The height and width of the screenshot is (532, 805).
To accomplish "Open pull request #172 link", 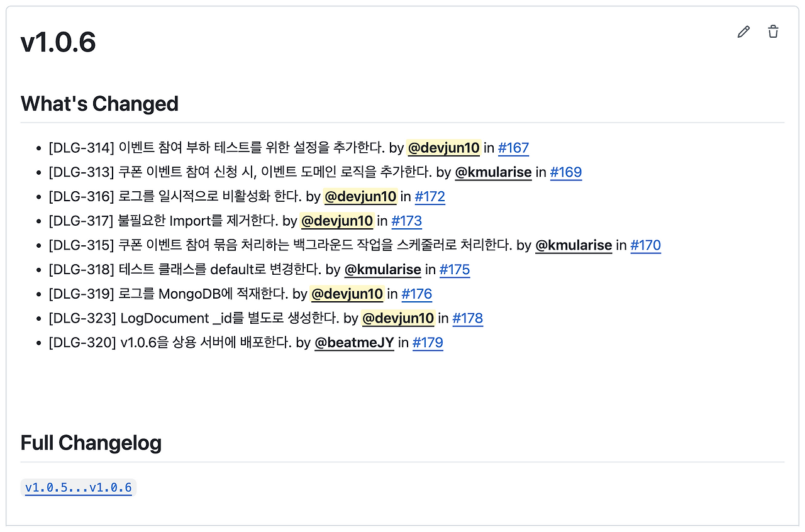I will pos(430,197).
